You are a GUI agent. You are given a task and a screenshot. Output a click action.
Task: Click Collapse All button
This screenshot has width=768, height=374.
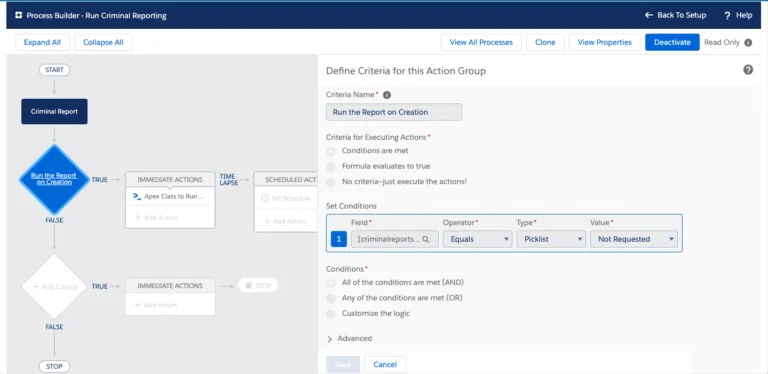click(x=103, y=42)
